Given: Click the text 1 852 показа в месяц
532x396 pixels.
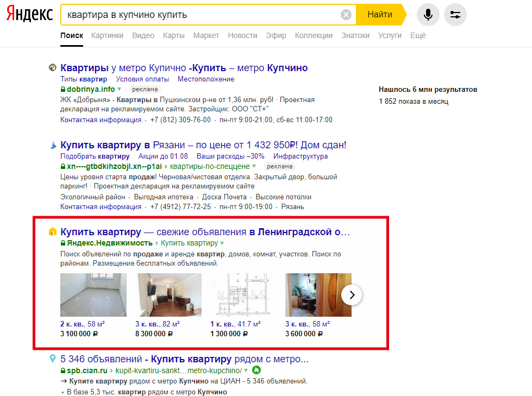Looking at the screenshot, I should click(x=414, y=102).
